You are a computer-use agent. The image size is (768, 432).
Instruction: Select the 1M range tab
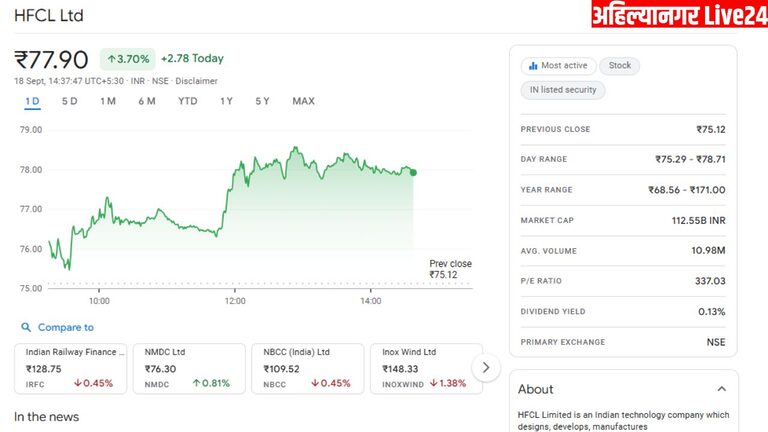click(108, 101)
